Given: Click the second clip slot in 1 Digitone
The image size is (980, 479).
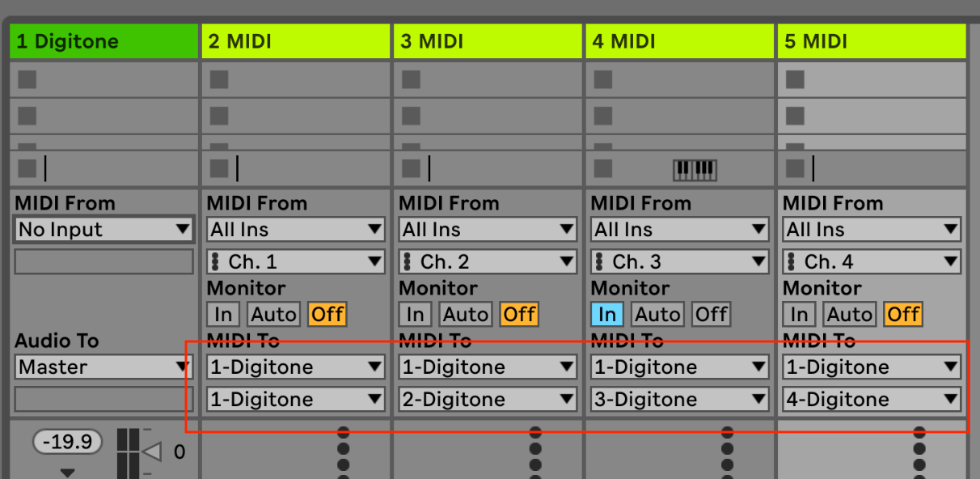Looking at the screenshot, I should point(103,116).
